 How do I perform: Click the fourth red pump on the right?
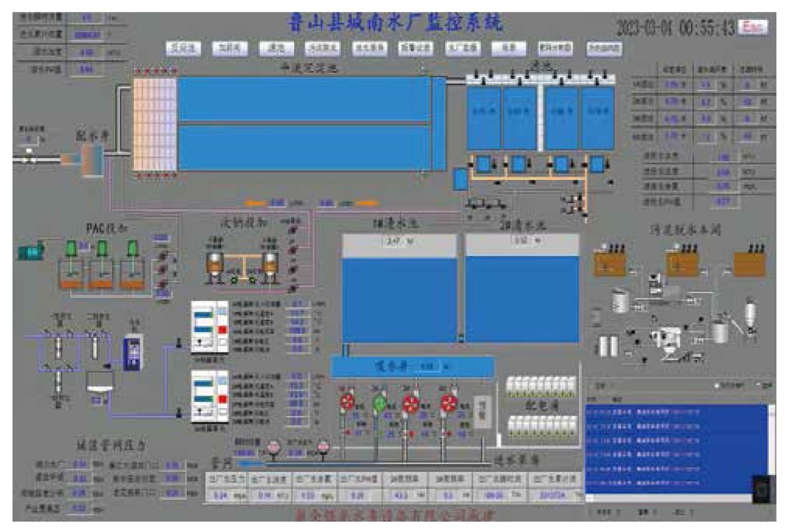(448, 402)
